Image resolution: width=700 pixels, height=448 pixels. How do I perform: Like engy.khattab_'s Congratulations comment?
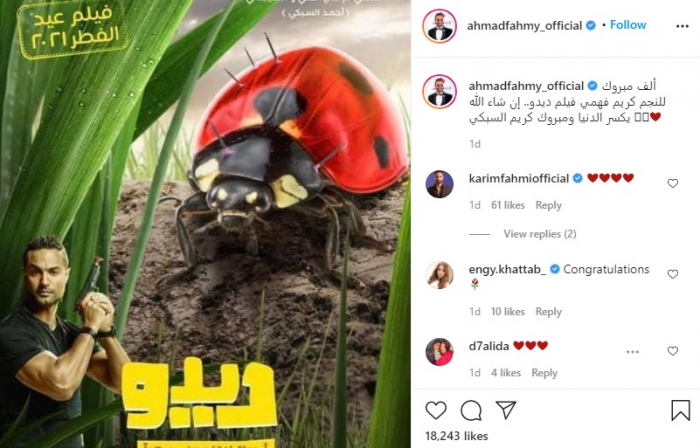(x=672, y=274)
